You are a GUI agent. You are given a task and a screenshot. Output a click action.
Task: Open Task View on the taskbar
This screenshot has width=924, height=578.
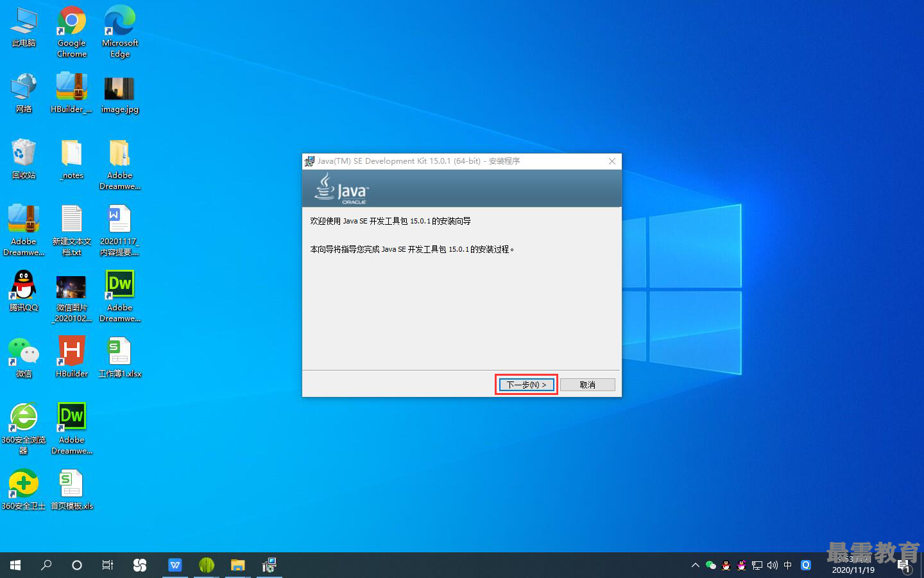[108, 565]
